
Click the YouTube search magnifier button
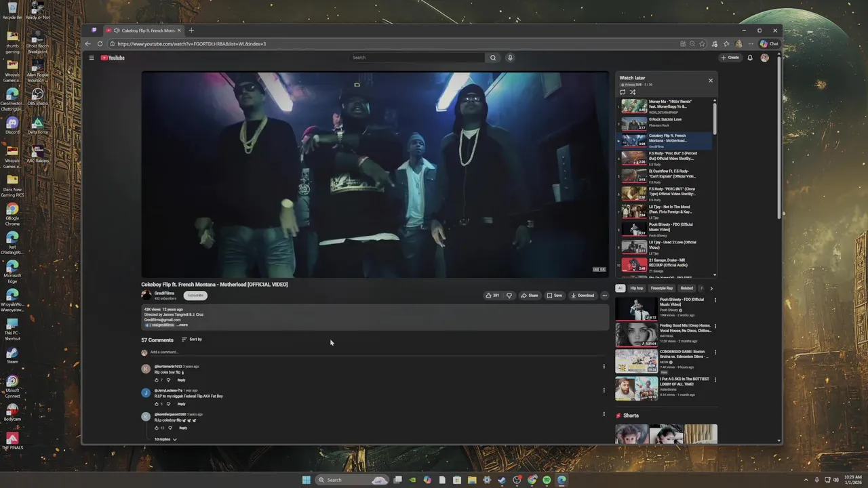click(x=493, y=58)
